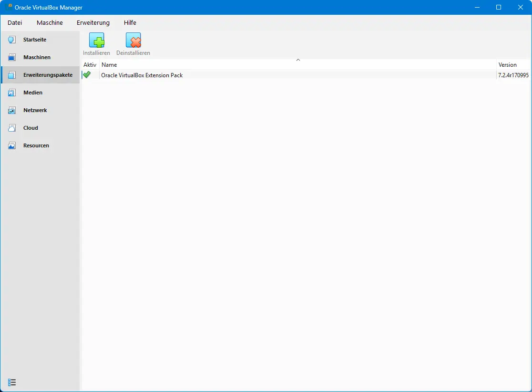The width and height of the screenshot is (532, 392).
Task: Click the Aktiv column header
Action: [90, 64]
